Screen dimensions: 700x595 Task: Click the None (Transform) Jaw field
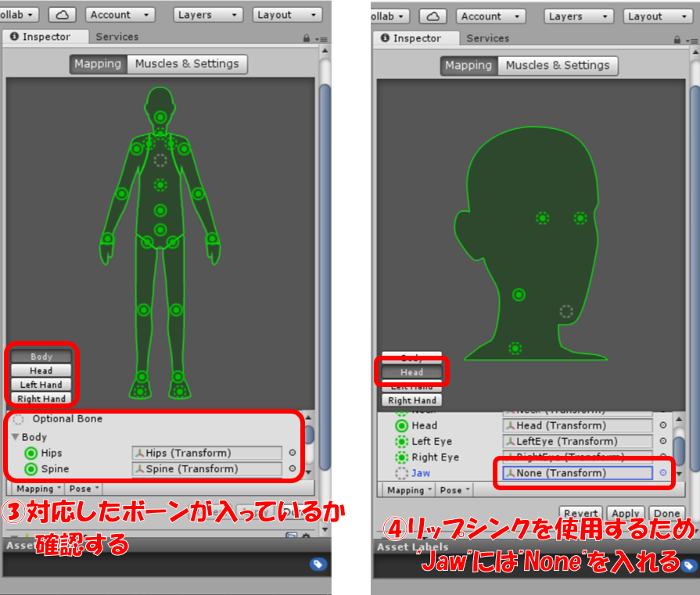[x=577, y=473]
